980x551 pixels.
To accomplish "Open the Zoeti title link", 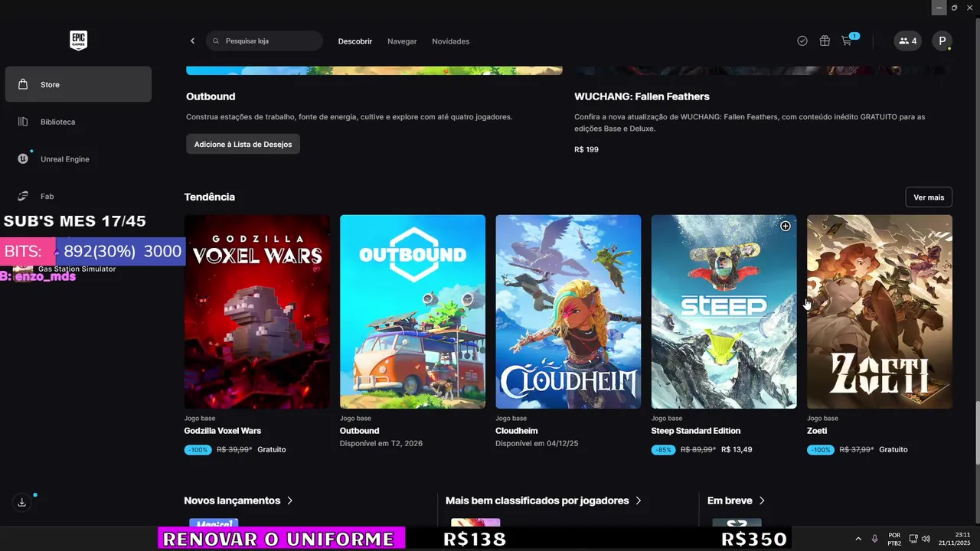I will click(x=817, y=431).
